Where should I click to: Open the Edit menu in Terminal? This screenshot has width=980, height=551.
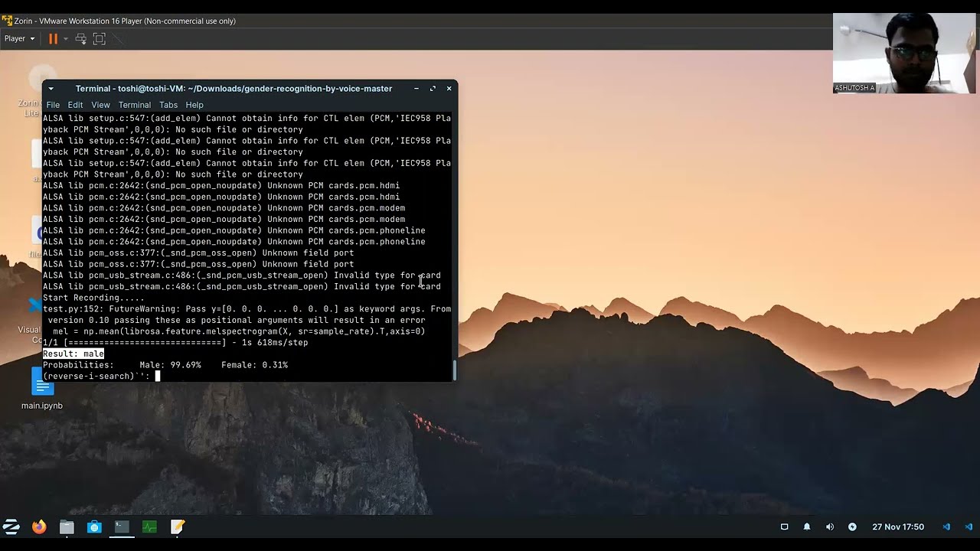(75, 105)
